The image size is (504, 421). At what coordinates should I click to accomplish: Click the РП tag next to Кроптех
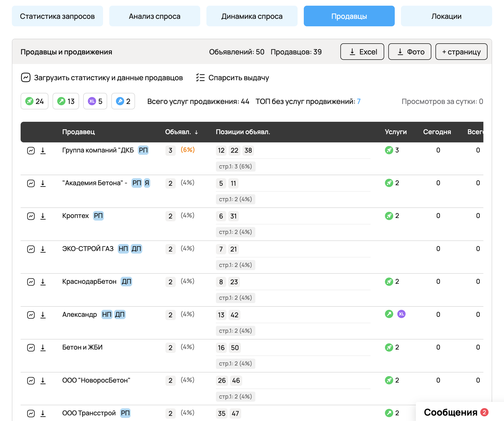pyautogui.click(x=98, y=216)
